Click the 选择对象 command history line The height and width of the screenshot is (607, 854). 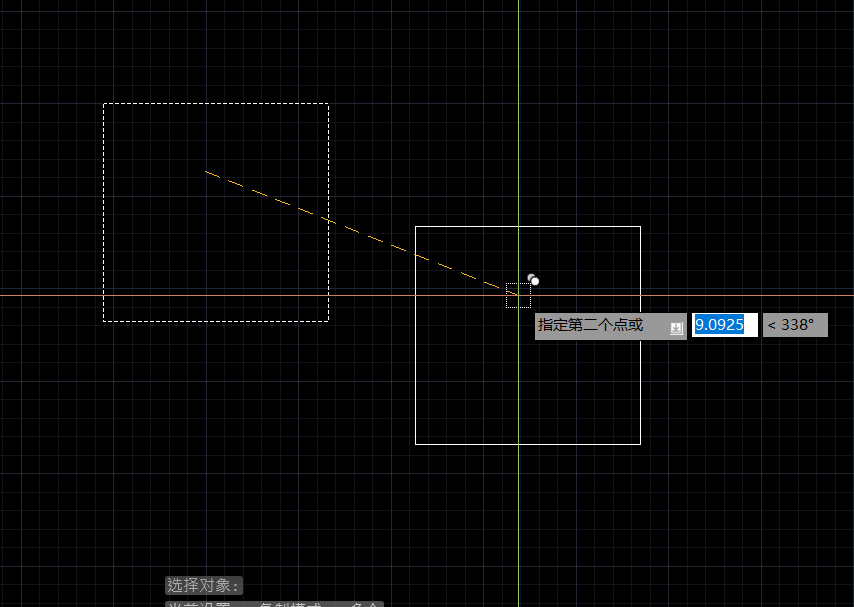[204, 586]
